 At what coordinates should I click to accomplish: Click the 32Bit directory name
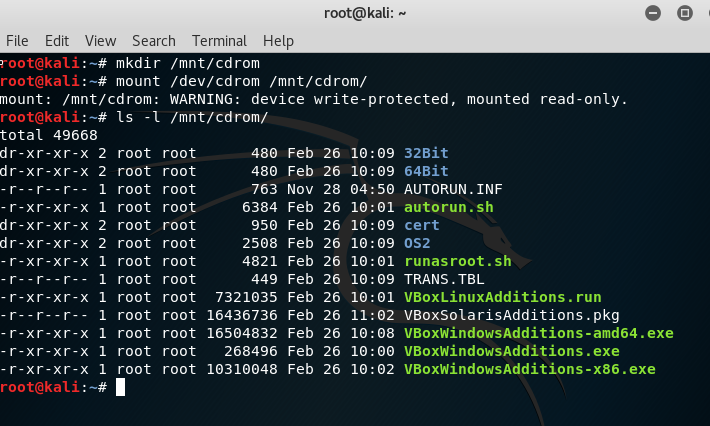[426, 153]
